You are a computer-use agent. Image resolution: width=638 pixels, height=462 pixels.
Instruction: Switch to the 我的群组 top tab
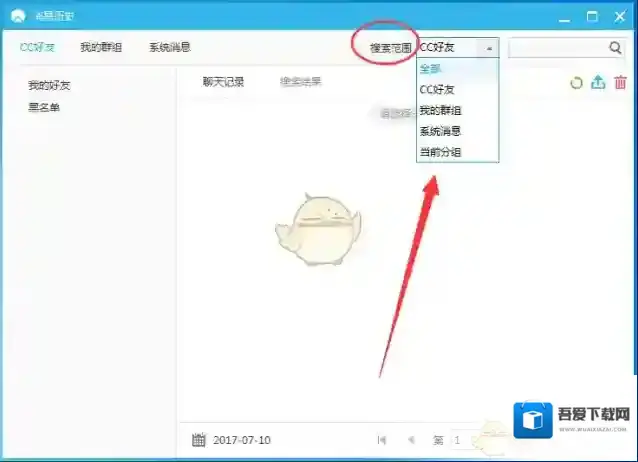pyautogui.click(x=101, y=47)
